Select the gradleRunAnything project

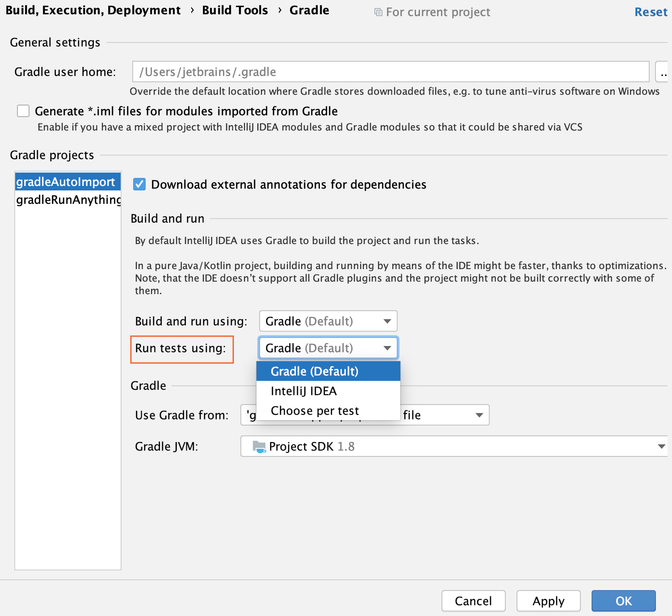click(68, 200)
